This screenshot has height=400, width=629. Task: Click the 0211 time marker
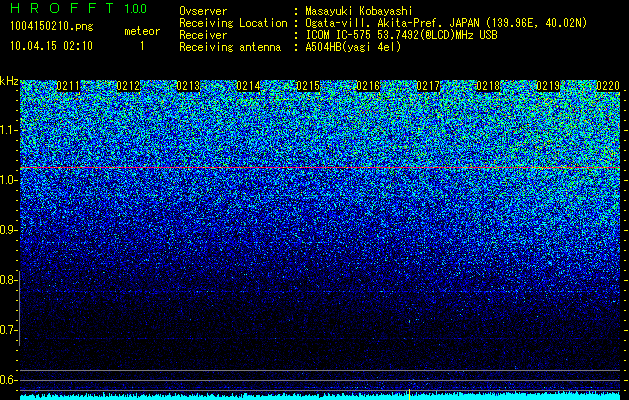[68, 86]
